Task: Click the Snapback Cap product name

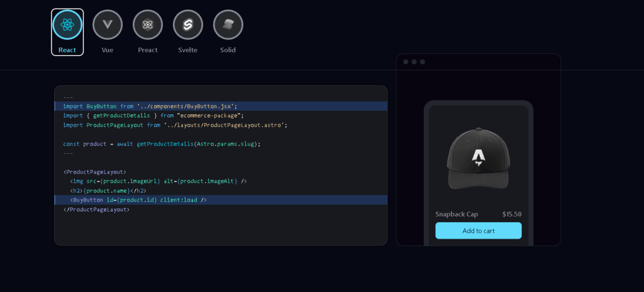Action: tap(457, 214)
